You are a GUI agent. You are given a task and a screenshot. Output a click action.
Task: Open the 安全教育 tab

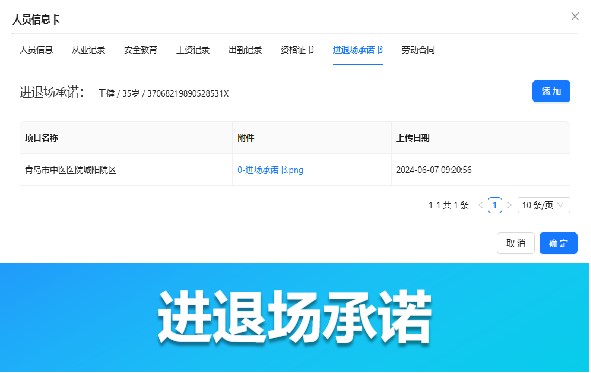point(141,50)
